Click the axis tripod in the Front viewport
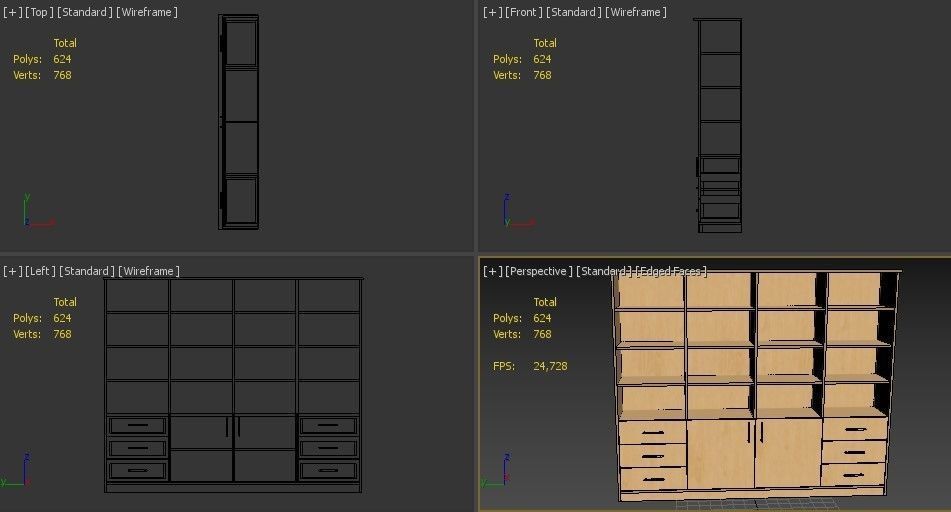The width and height of the screenshot is (951, 512). (x=518, y=211)
